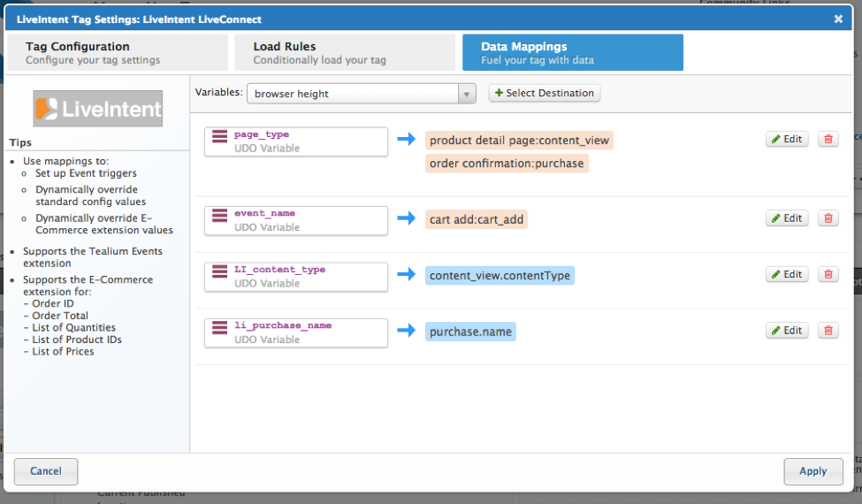Screen dimensions: 862x504
Task: Switch to the Tag Configuration tab
Action: 117,53
